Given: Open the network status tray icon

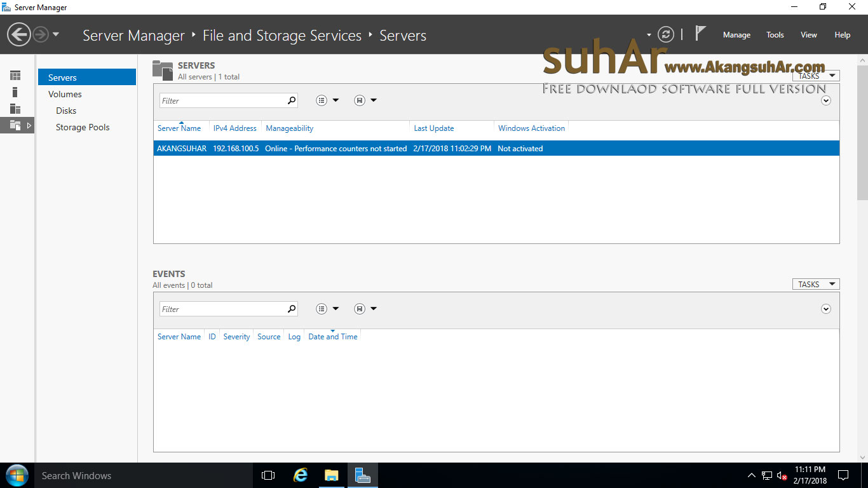Looking at the screenshot, I should [767, 475].
